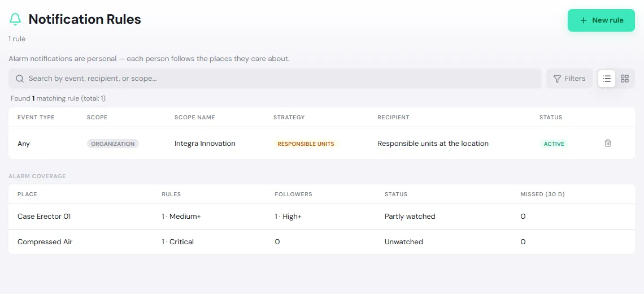
Task: Switch to grid view
Action: click(625, 79)
